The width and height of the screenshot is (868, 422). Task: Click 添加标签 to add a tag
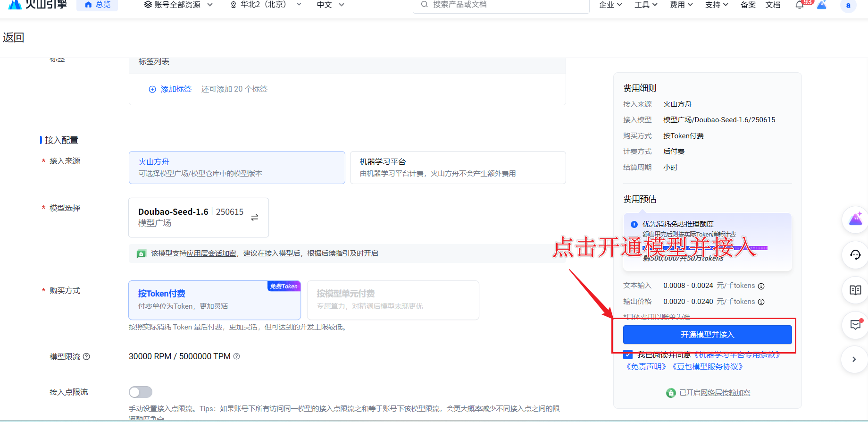[170, 89]
